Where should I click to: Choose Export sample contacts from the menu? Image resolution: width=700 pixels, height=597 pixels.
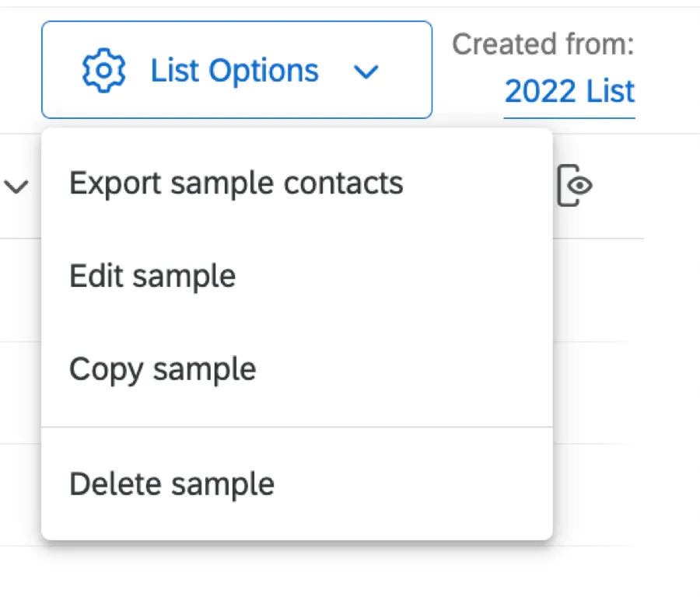tap(236, 183)
